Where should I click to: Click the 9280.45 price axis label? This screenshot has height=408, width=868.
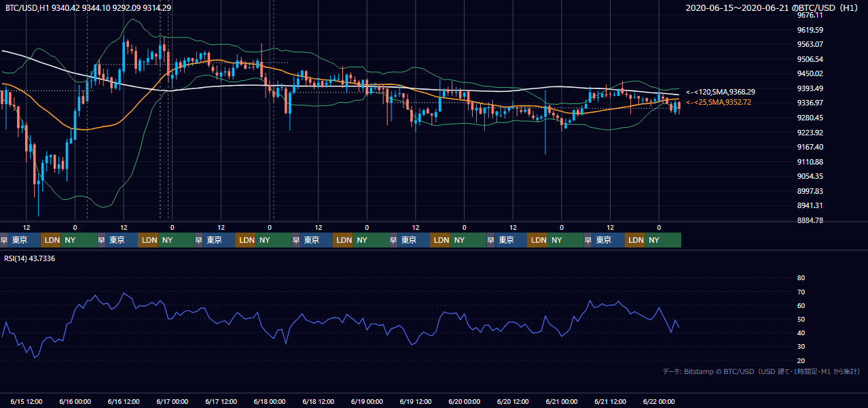(810, 118)
